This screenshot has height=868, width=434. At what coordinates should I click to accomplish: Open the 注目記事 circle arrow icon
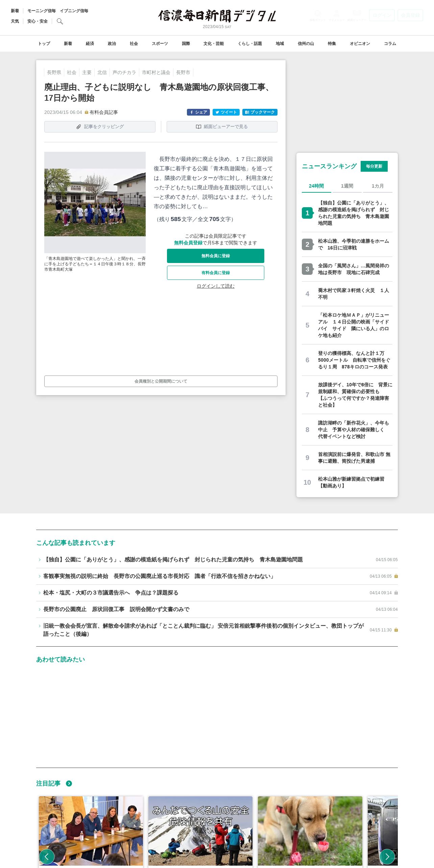tap(69, 783)
